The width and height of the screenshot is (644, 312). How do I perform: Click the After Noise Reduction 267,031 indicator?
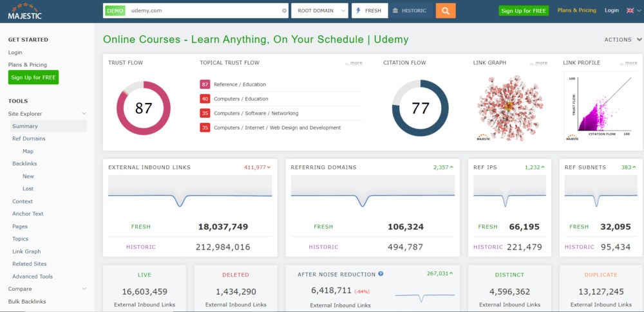coord(440,273)
